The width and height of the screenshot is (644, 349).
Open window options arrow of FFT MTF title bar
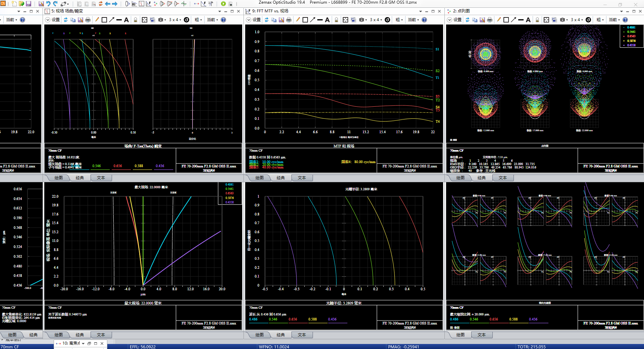tap(421, 11)
